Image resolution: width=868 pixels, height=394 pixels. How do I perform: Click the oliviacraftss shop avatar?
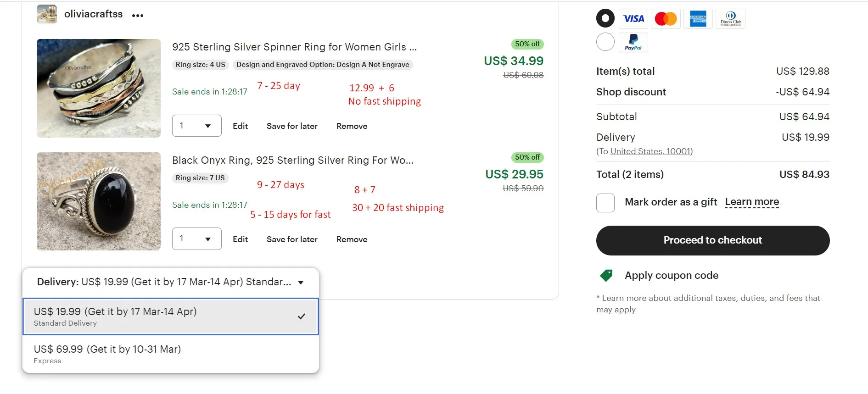47,14
